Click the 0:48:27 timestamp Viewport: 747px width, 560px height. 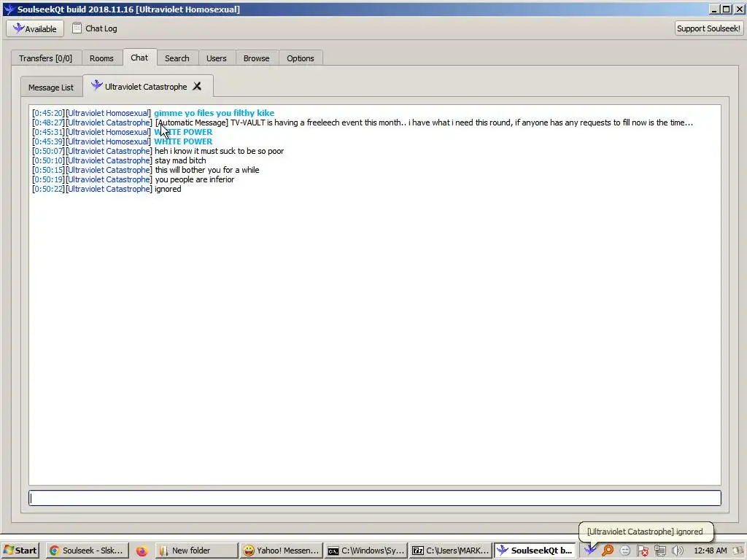48,122
